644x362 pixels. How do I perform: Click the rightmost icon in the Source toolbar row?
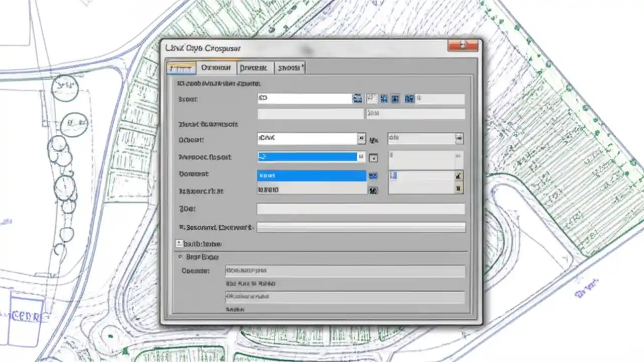coord(409,98)
